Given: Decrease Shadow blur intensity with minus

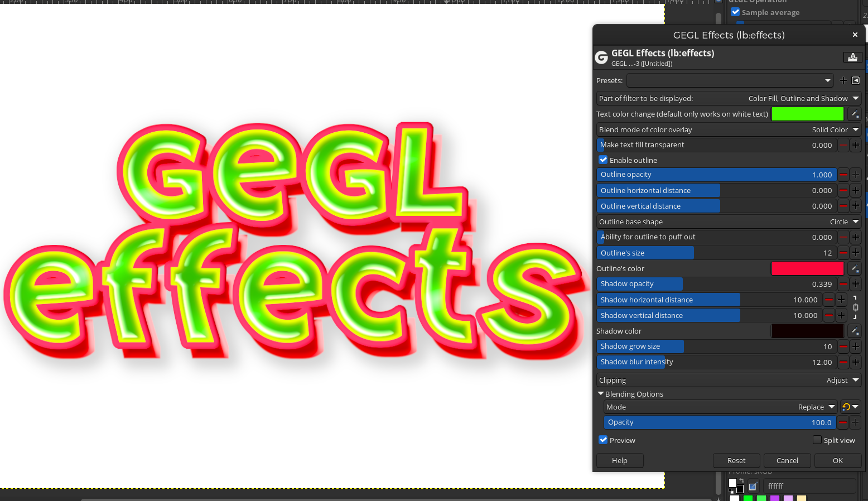Looking at the screenshot, I should pyautogui.click(x=843, y=362).
